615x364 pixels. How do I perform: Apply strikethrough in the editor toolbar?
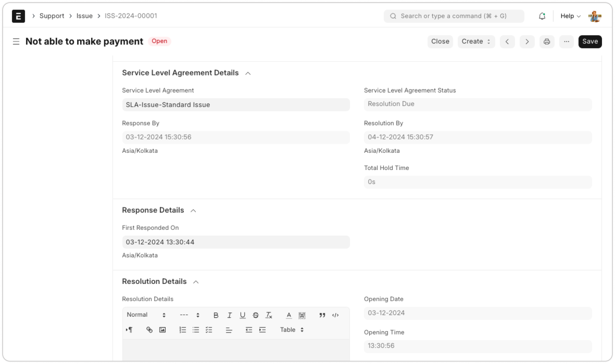pos(256,315)
